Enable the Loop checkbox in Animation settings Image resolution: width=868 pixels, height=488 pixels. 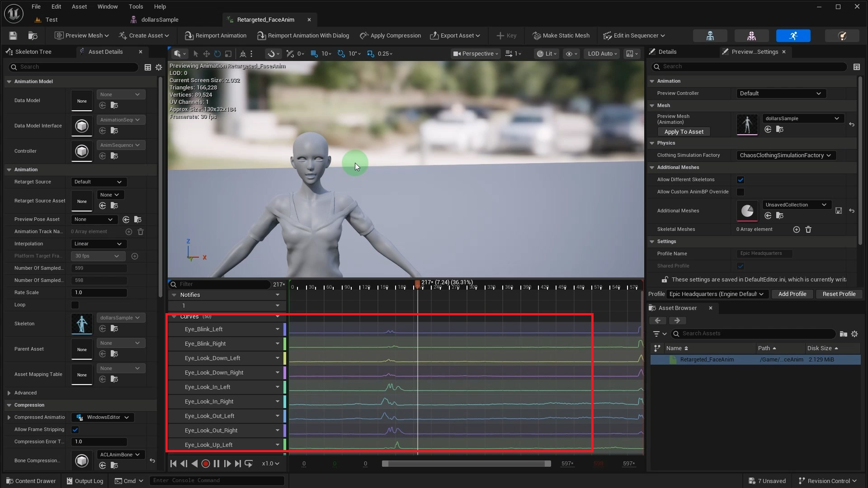click(75, 305)
